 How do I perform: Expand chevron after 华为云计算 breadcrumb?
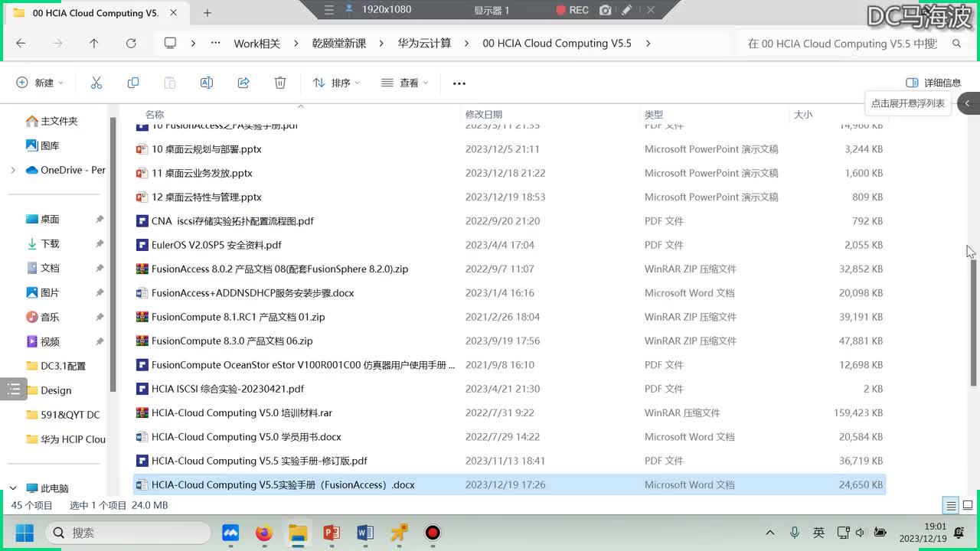(x=468, y=44)
